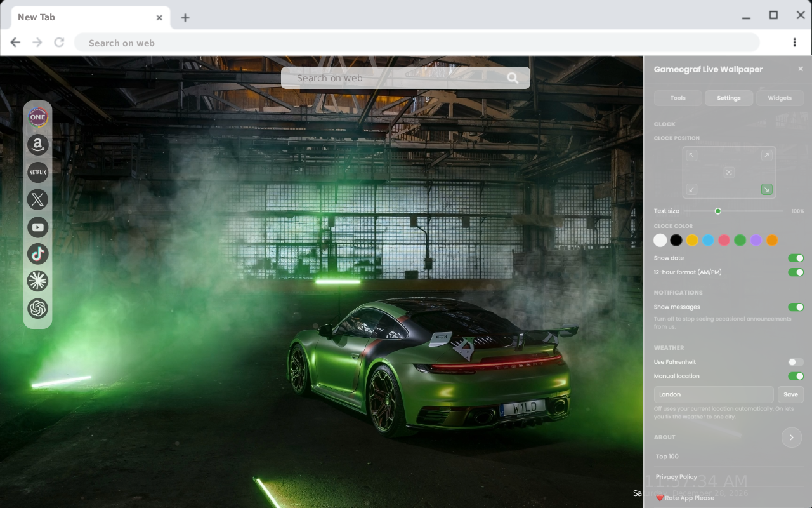This screenshot has height=508, width=812.
Task: Set clock position to top-right corner
Action: pyautogui.click(x=767, y=156)
